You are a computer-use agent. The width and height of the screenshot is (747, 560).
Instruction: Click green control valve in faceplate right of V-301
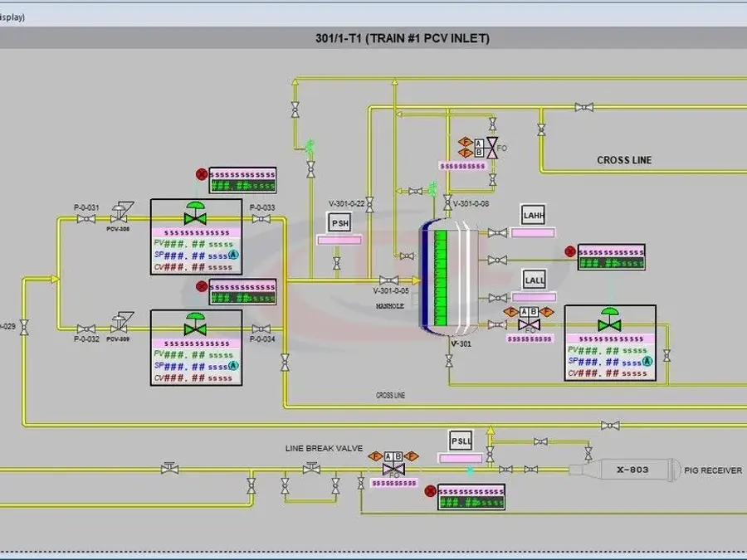click(x=610, y=319)
